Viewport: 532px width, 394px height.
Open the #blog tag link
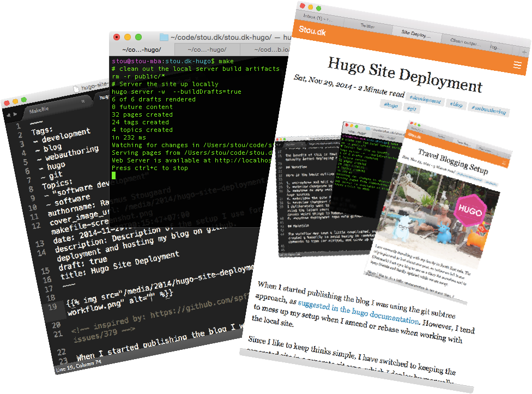coord(456,105)
